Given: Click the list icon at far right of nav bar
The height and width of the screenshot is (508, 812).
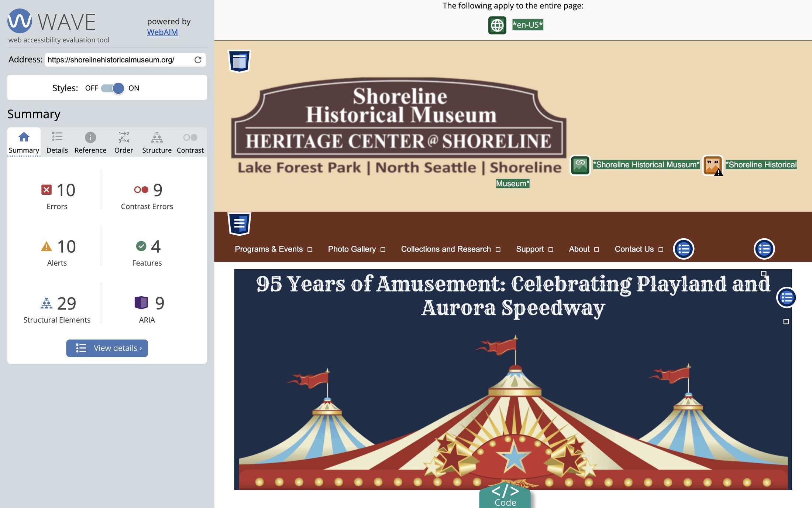Looking at the screenshot, I should point(764,249).
